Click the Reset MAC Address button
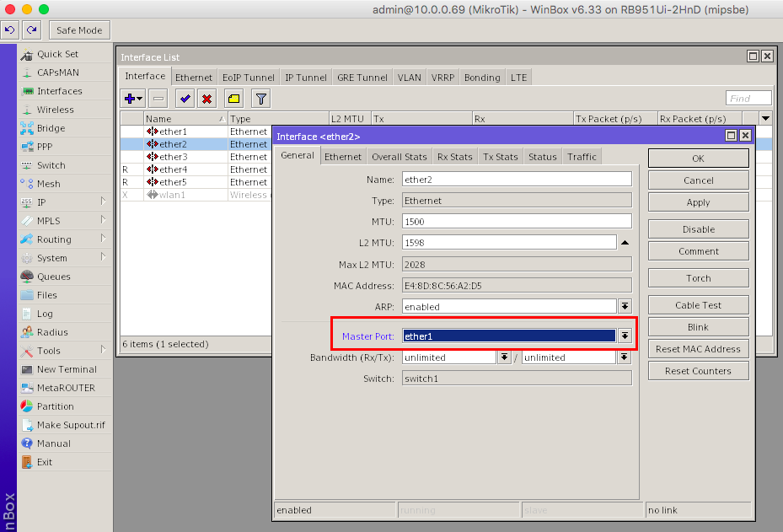 pos(698,349)
